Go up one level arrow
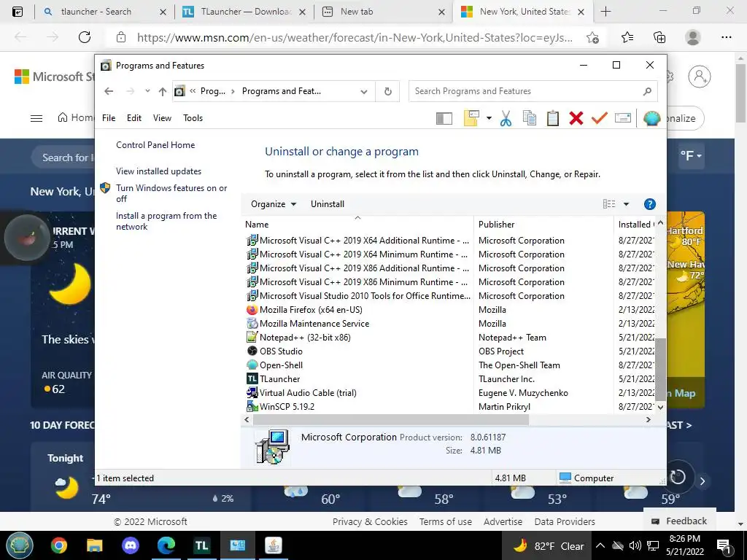747x560 pixels. [x=163, y=91]
